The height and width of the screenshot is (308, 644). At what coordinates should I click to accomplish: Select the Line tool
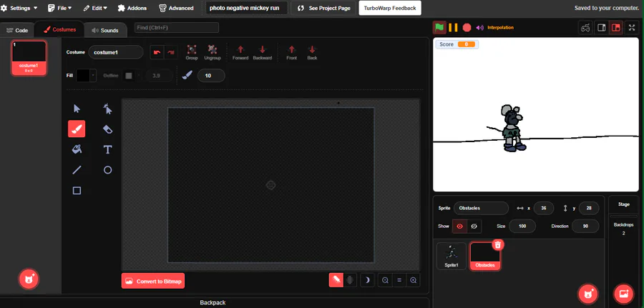click(x=77, y=170)
